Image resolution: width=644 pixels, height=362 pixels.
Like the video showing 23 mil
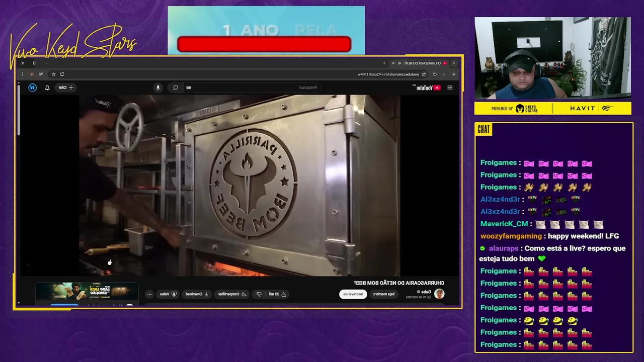pyautogui.click(x=277, y=294)
